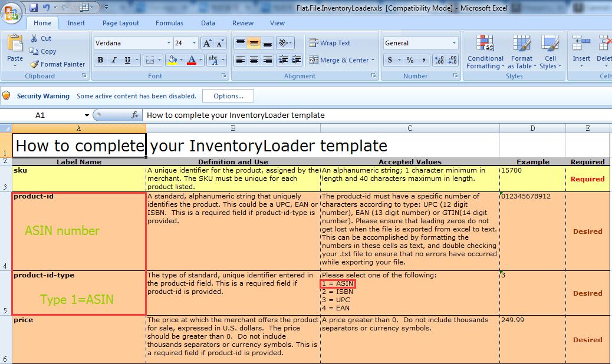This screenshot has height=364, width=612.
Task: Open the Office button menu
Action: point(11,12)
